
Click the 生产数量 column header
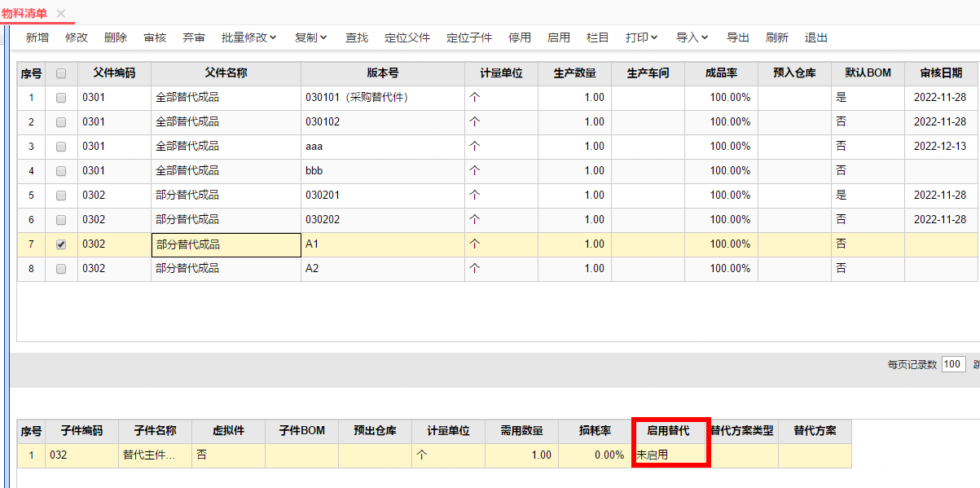pyautogui.click(x=574, y=73)
